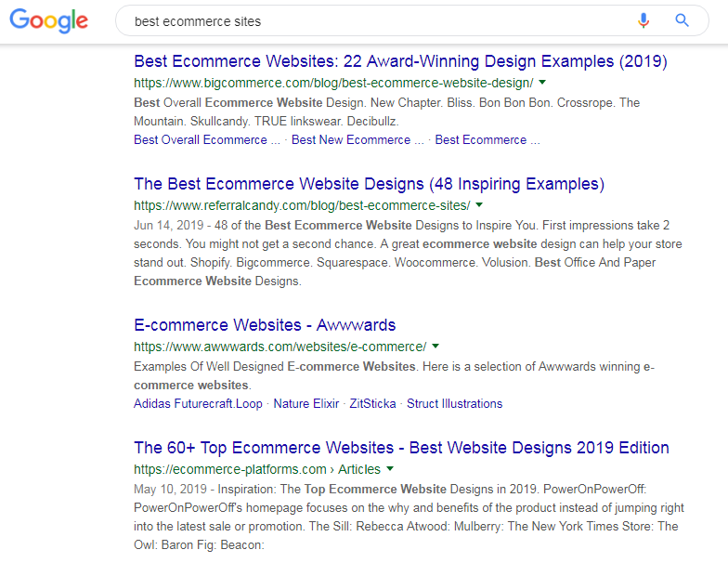This screenshot has width=728, height=576.
Task: Click the green URL 'https://www.referralcandy.com/blog/best-ecommerce-sites/'
Action: 302,205
